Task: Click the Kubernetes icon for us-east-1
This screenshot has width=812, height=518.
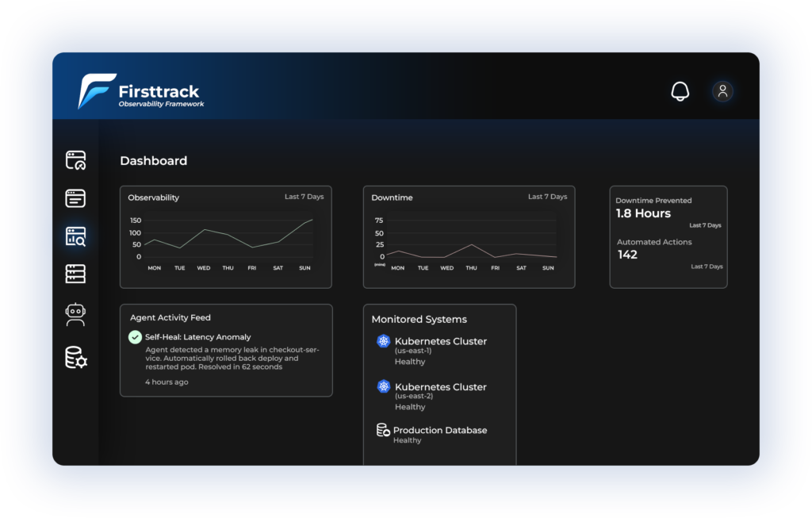Action: pos(384,341)
